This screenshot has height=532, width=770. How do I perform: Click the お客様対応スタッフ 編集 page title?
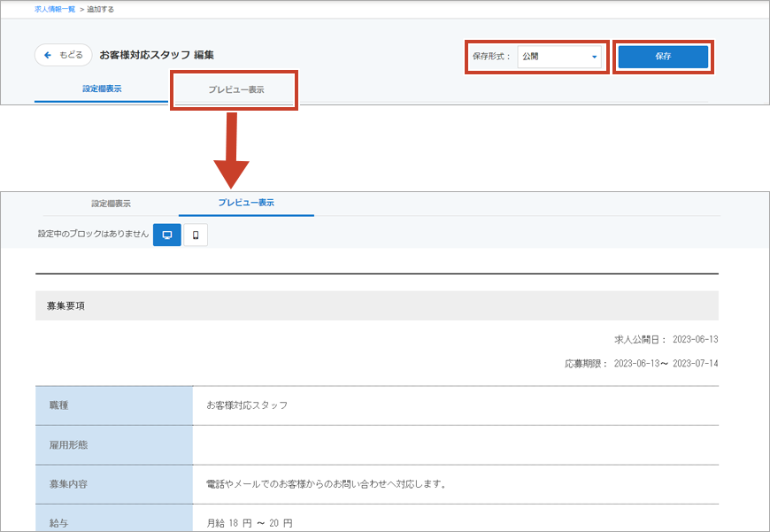[x=157, y=55]
